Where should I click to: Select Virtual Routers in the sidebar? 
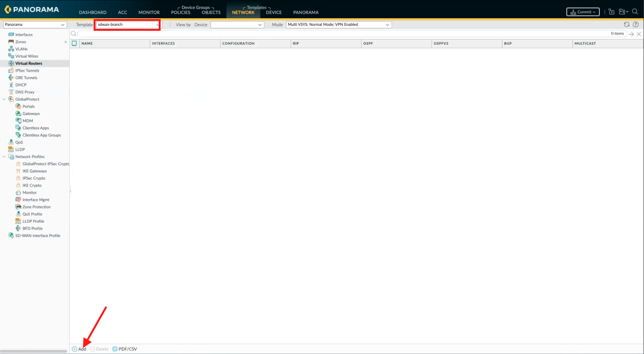29,63
